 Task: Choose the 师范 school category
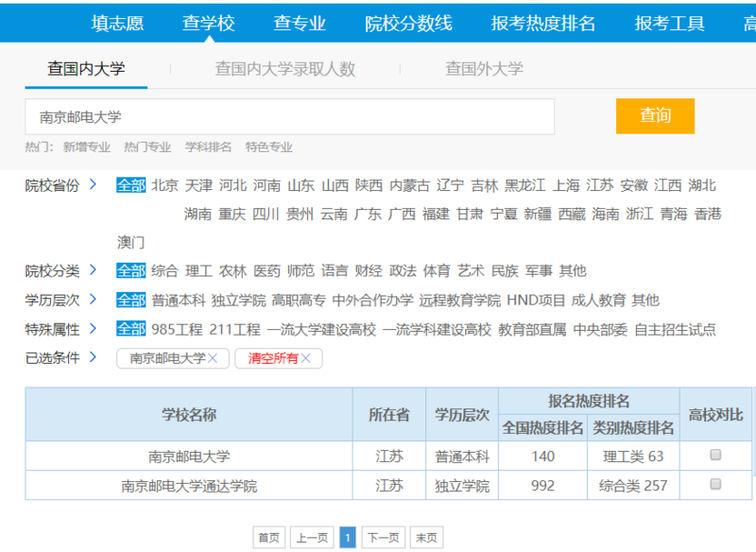click(x=301, y=271)
